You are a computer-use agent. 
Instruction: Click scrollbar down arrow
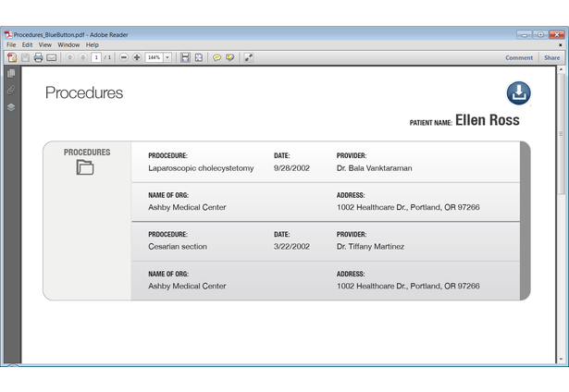(x=561, y=360)
